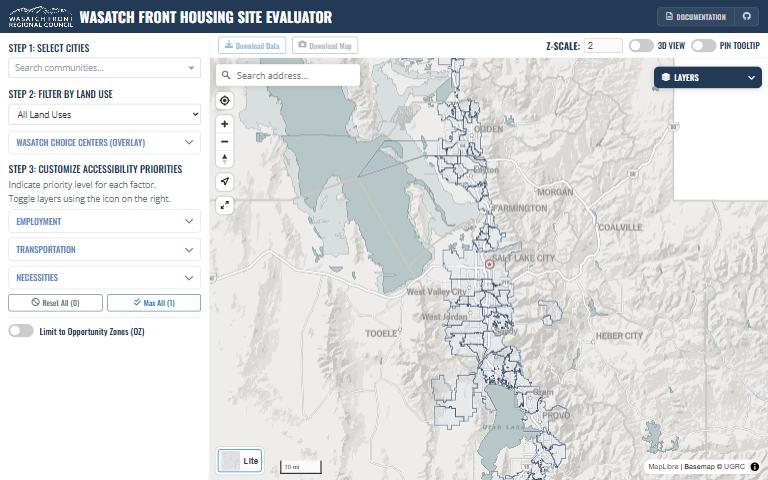Click the magnifier icon in address search
Image resolution: width=768 pixels, height=480 pixels.
point(226,75)
